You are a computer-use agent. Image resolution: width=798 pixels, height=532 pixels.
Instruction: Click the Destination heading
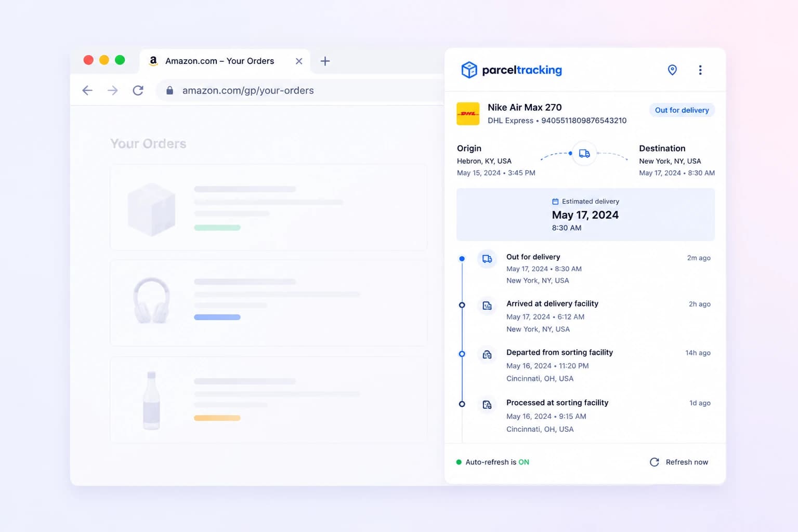(662, 149)
